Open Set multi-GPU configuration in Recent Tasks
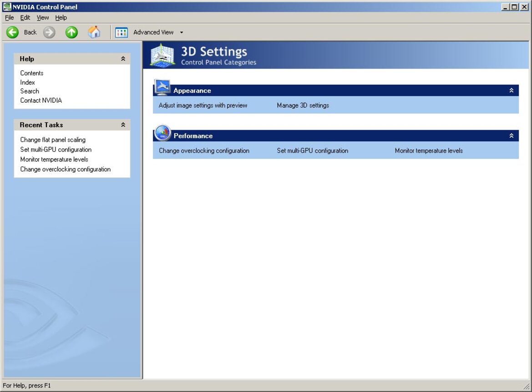 point(56,150)
